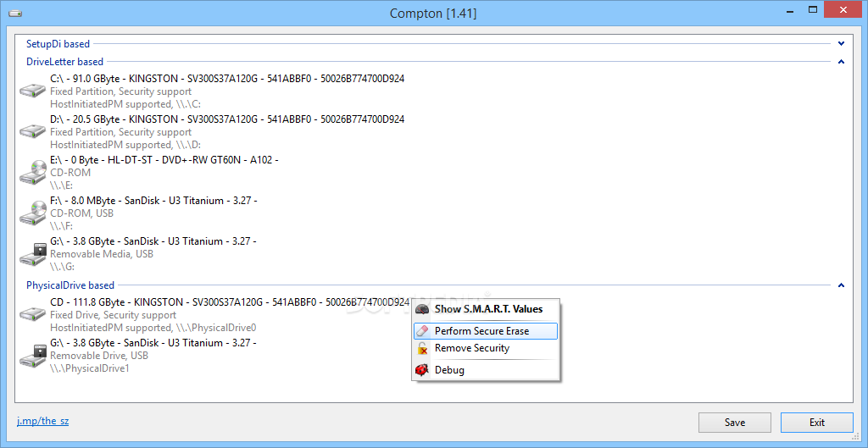
Task: Maximize the Compton window
Action: [x=813, y=10]
